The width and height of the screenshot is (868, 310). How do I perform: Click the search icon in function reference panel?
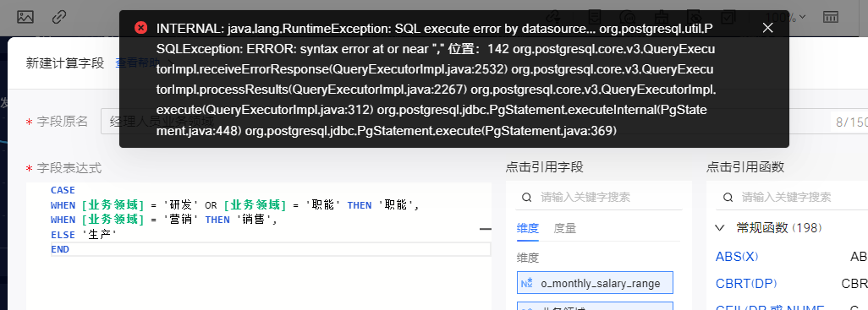[728, 198]
